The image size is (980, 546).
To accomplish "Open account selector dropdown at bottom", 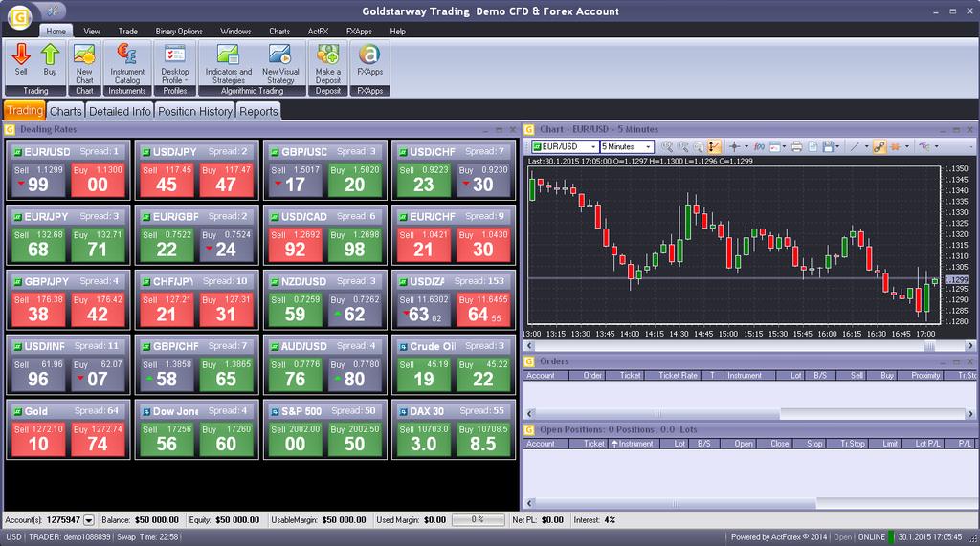I will pyautogui.click(x=89, y=520).
